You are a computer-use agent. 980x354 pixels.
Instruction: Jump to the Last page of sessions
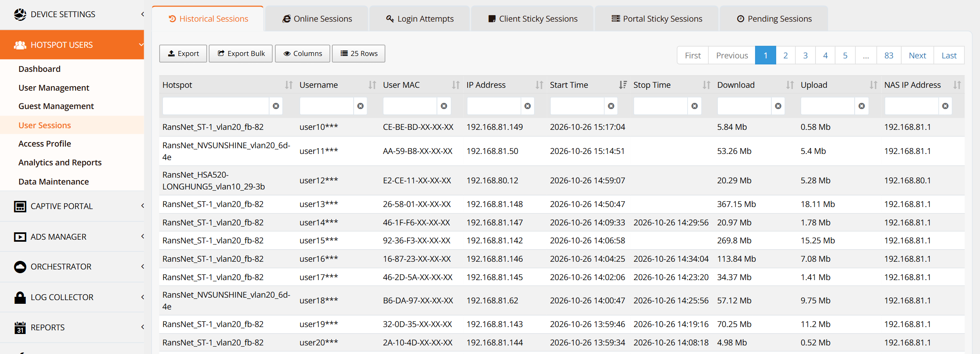tap(949, 56)
